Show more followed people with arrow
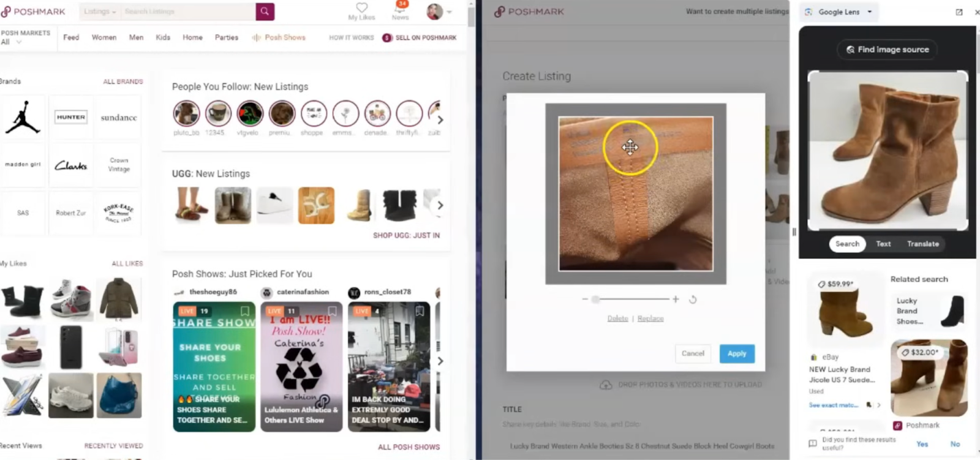The width and height of the screenshot is (980, 460). pos(440,120)
